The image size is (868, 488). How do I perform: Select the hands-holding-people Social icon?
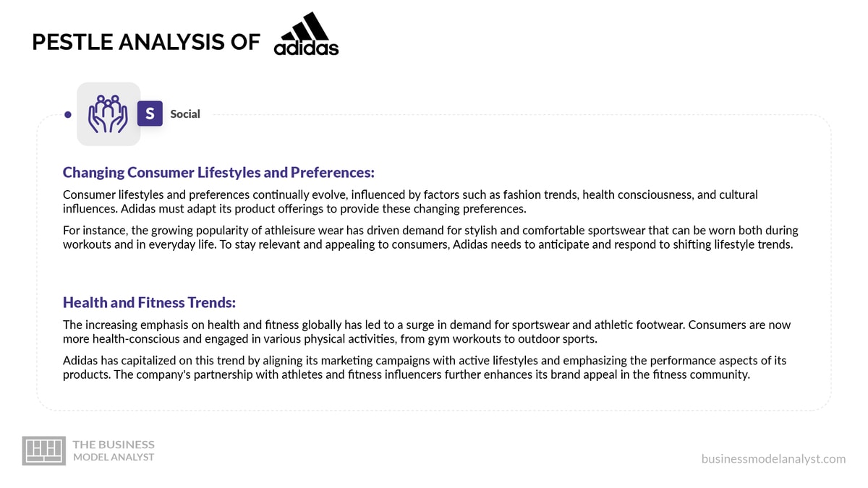coord(109,114)
